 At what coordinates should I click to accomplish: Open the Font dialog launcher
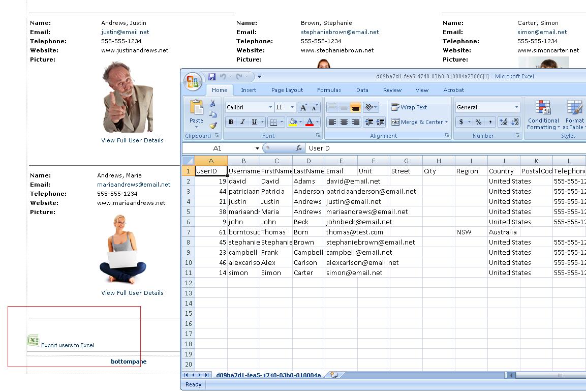point(318,135)
